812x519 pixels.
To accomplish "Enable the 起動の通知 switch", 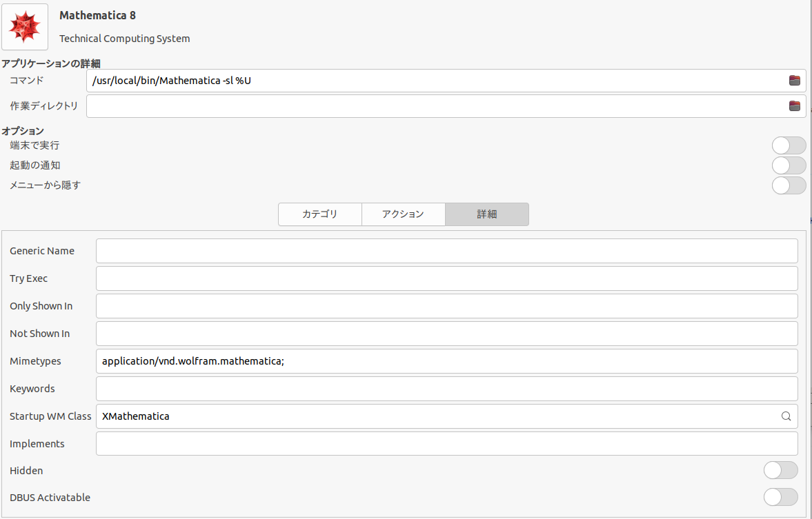I will [x=789, y=165].
